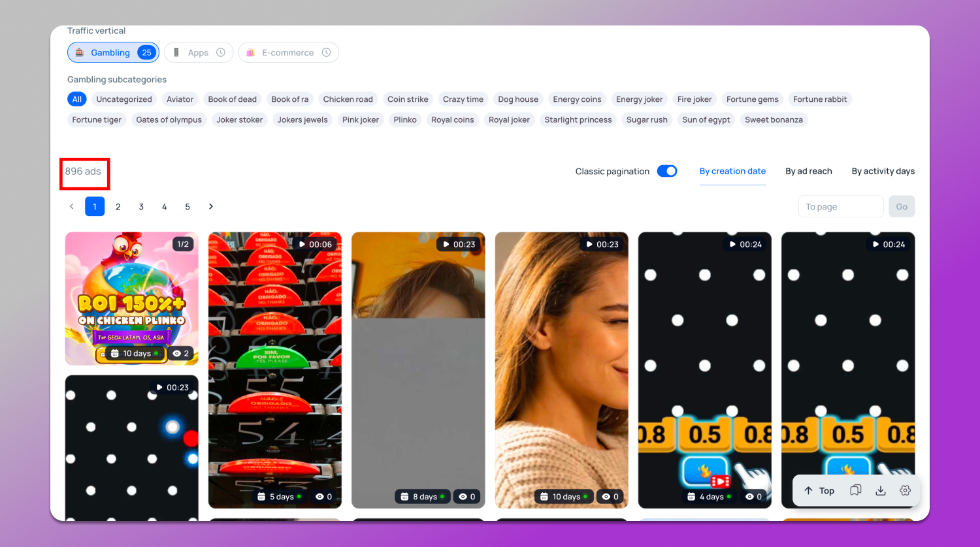Image resolution: width=980 pixels, height=547 pixels.
Task: Open the bookmarks icon in floating toolbar
Action: pos(855,490)
